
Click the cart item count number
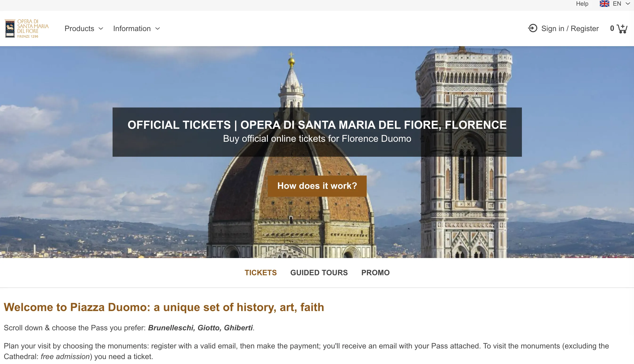point(612,28)
